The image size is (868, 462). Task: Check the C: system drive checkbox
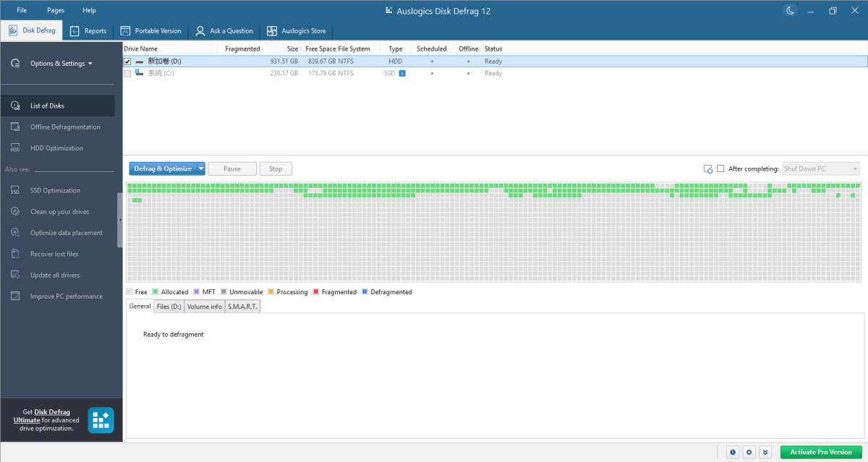128,73
